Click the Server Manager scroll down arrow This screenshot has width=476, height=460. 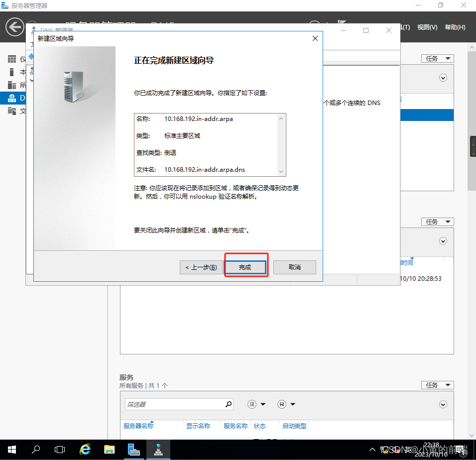click(472, 436)
